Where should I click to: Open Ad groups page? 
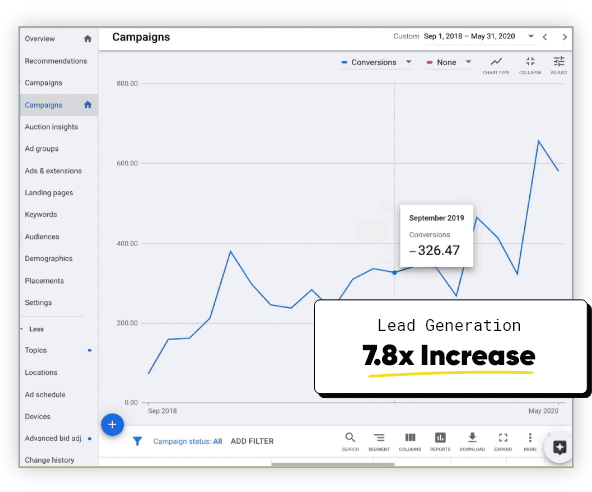[42, 149]
